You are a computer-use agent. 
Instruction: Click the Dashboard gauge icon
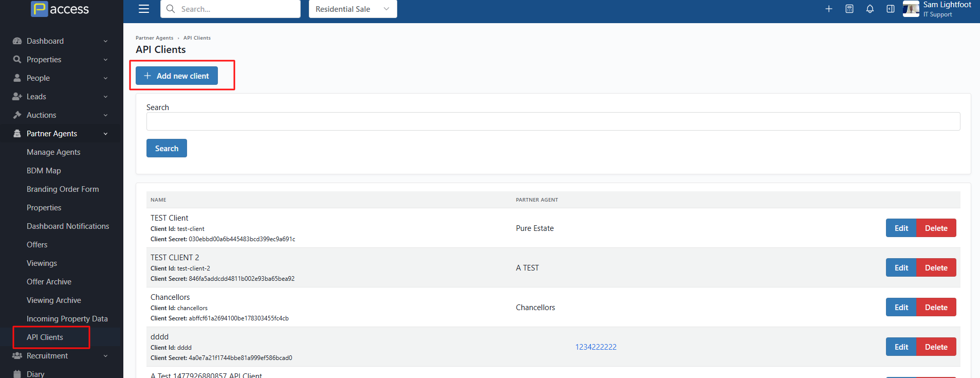pos(17,41)
